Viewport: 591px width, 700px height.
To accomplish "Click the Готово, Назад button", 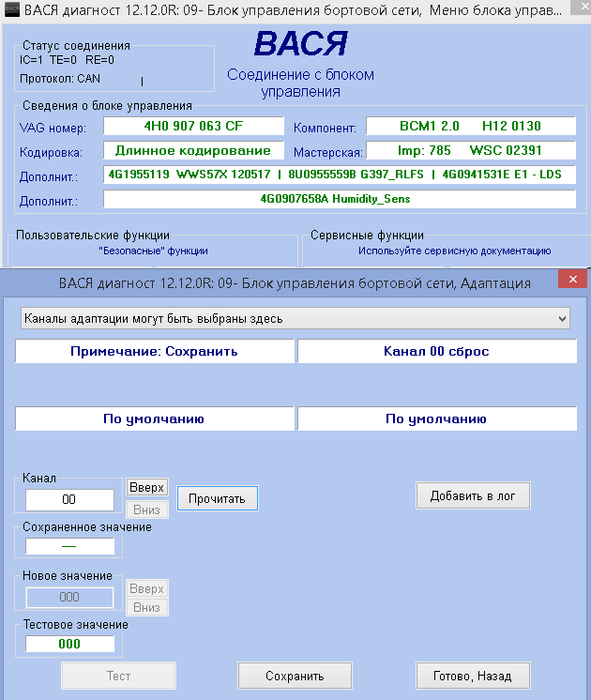I will [473, 676].
